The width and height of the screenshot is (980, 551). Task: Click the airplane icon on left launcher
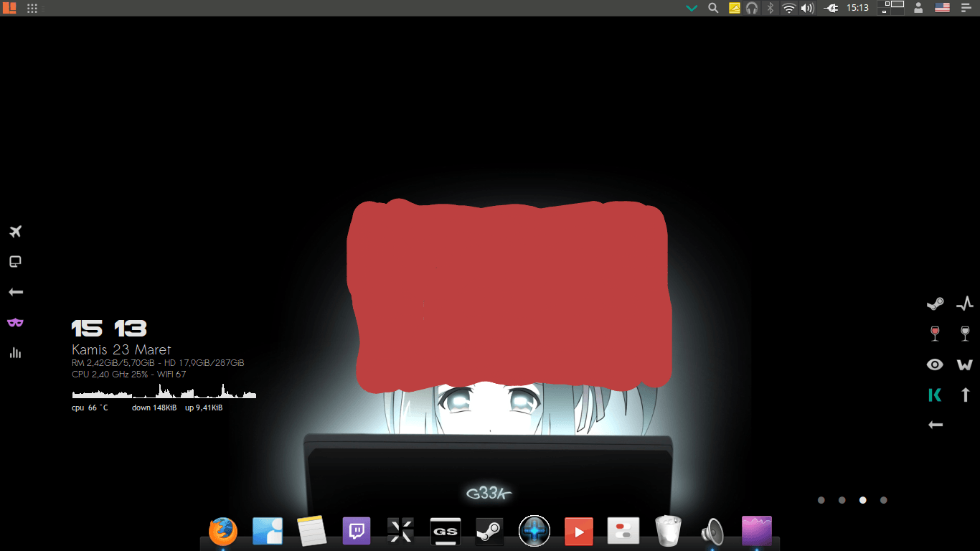tap(16, 231)
